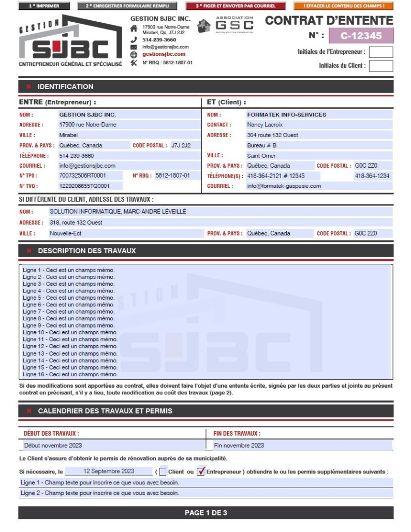Image resolution: width=411 pixels, height=532 pixels.
Task: Check the Client permit checkbox
Action: point(163,471)
